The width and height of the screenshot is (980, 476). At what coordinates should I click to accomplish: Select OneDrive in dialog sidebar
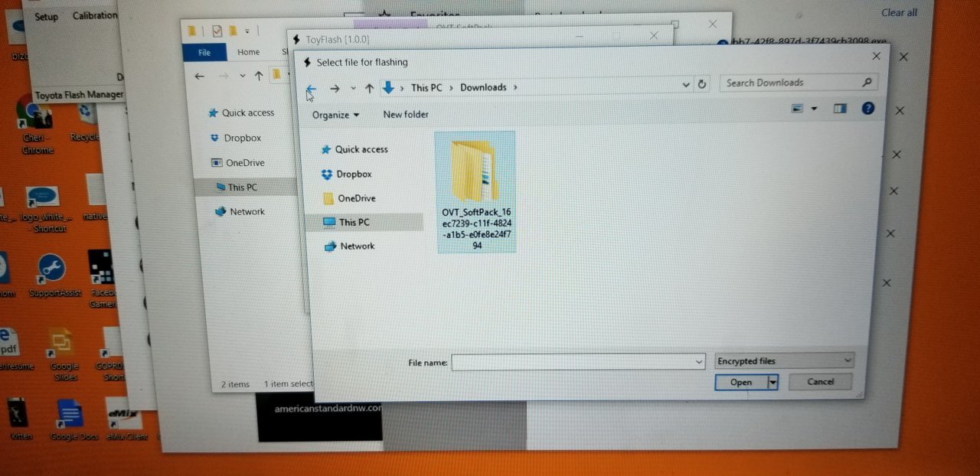350,198
